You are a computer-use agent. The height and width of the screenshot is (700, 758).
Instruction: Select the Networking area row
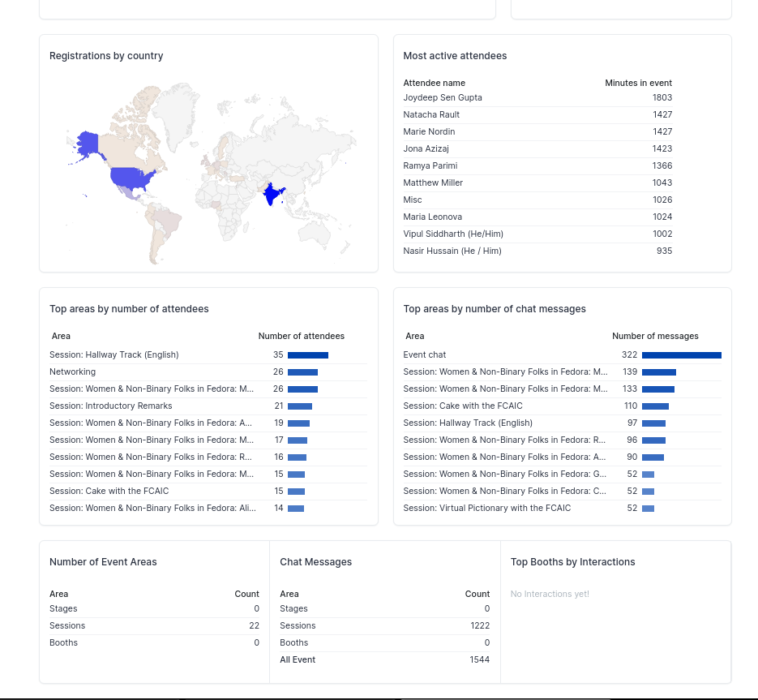pos(208,372)
